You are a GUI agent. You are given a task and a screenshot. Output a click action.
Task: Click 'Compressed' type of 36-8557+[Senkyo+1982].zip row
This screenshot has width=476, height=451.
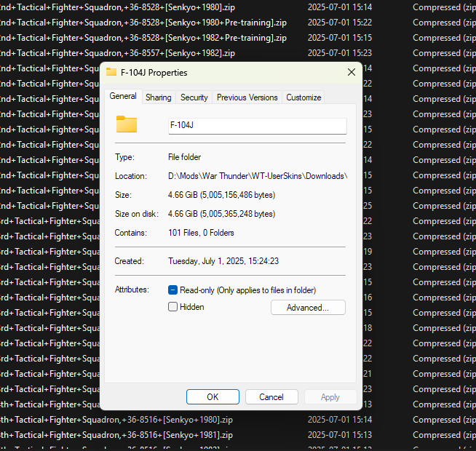[x=444, y=53]
